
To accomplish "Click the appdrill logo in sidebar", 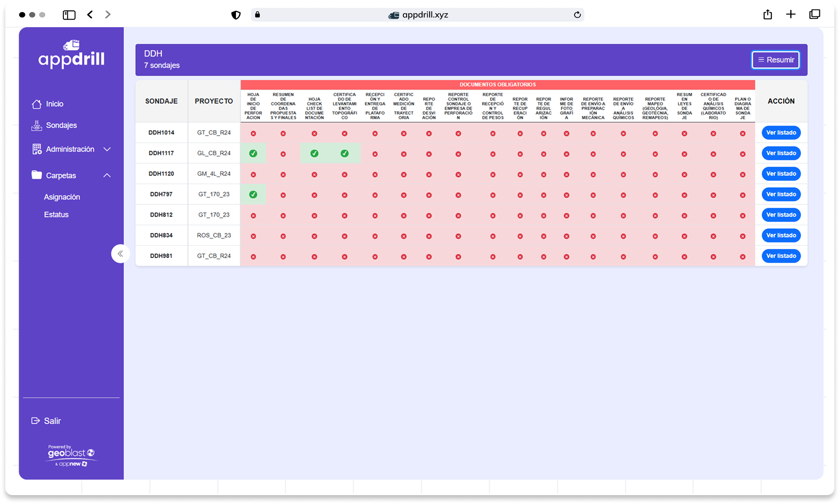I will 71,54.
